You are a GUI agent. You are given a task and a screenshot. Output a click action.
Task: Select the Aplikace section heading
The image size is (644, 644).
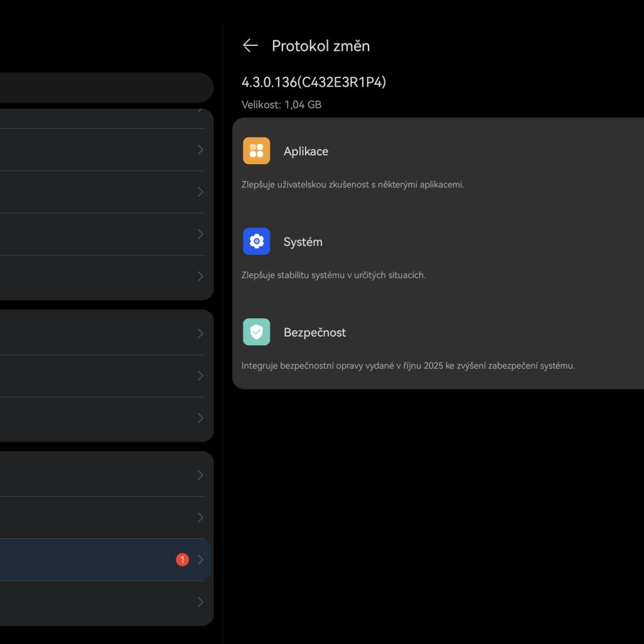[306, 152]
